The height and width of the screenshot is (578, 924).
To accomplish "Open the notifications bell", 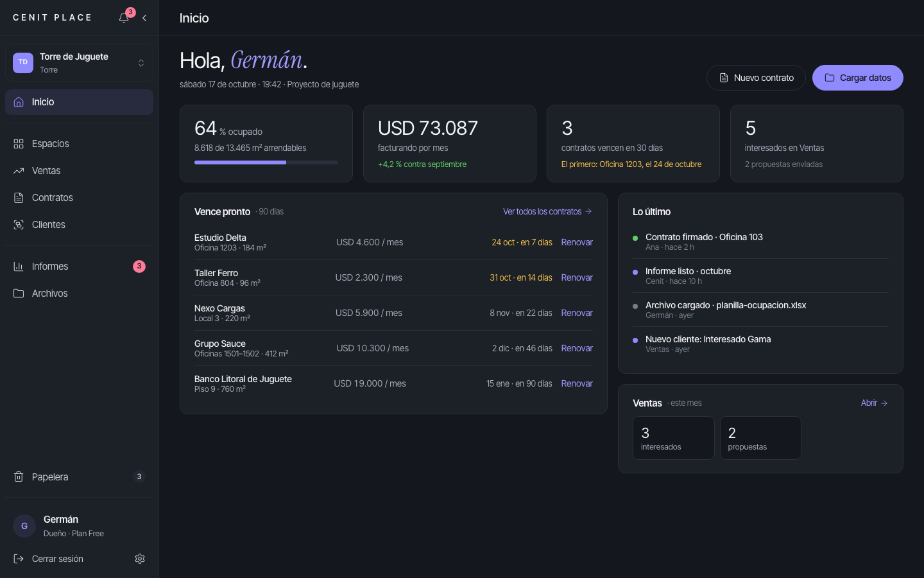I will pos(124,17).
